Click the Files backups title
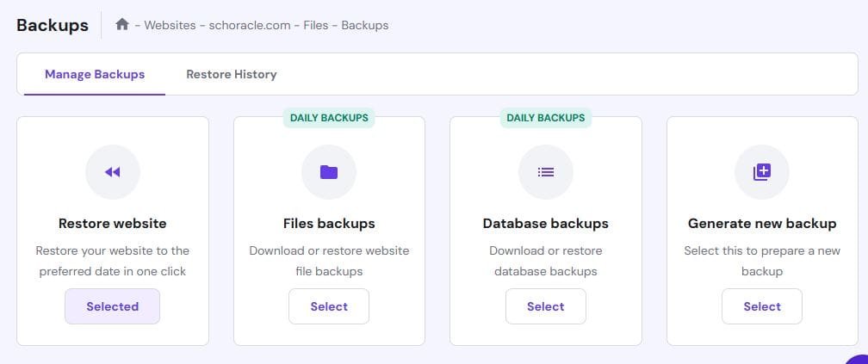 click(329, 224)
